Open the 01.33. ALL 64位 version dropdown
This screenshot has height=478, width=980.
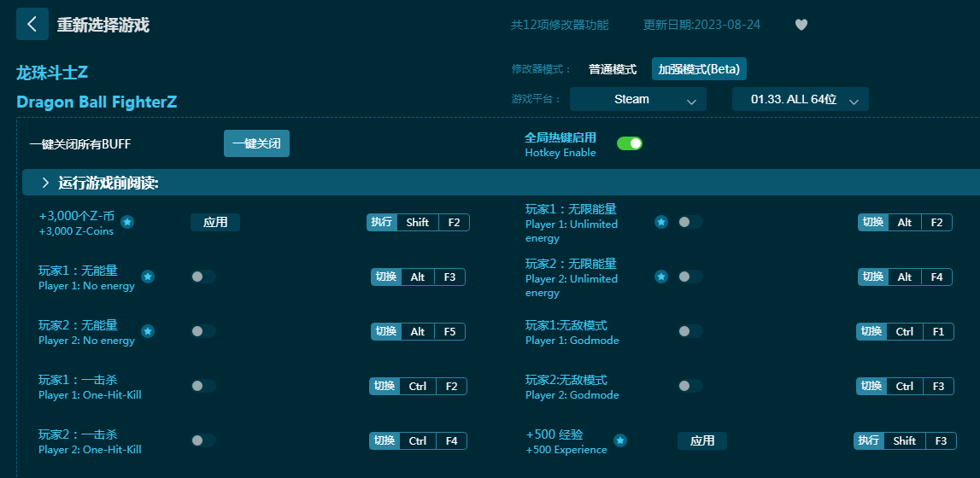tap(801, 99)
